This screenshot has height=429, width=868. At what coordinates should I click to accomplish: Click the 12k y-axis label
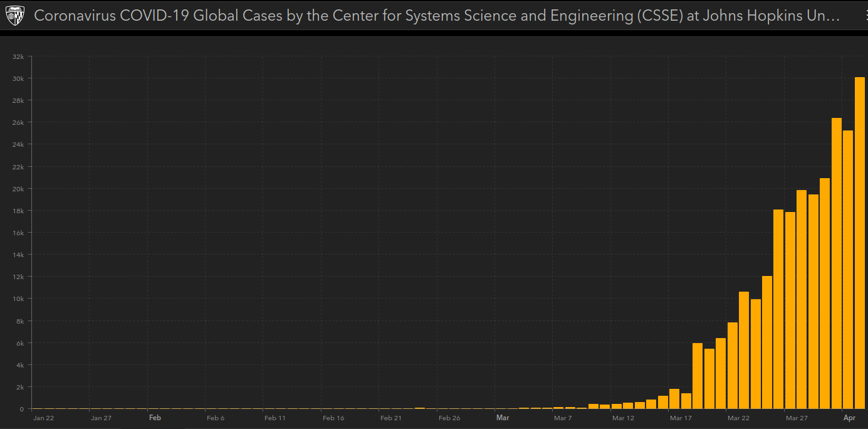[18, 277]
